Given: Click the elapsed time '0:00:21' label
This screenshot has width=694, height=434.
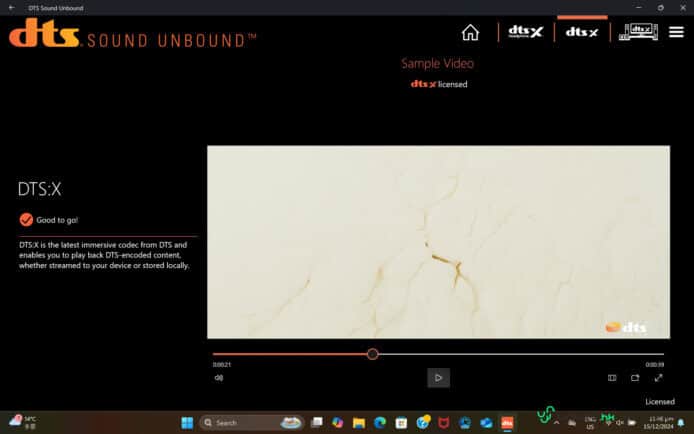Looking at the screenshot, I should pyautogui.click(x=222, y=365).
